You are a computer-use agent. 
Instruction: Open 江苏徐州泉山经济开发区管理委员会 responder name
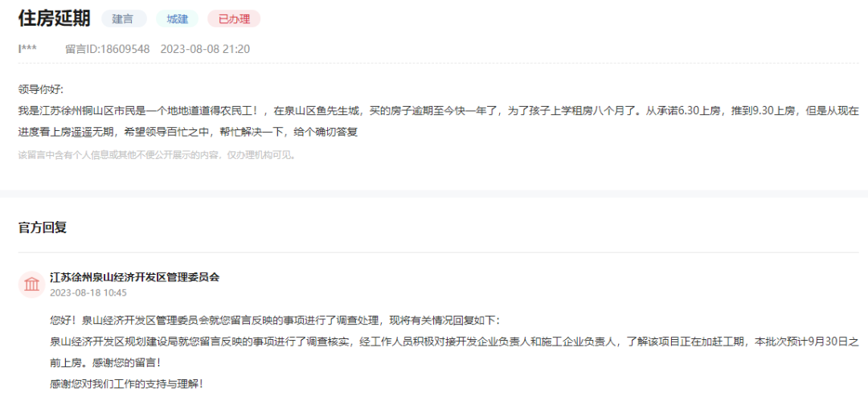pos(134,277)
